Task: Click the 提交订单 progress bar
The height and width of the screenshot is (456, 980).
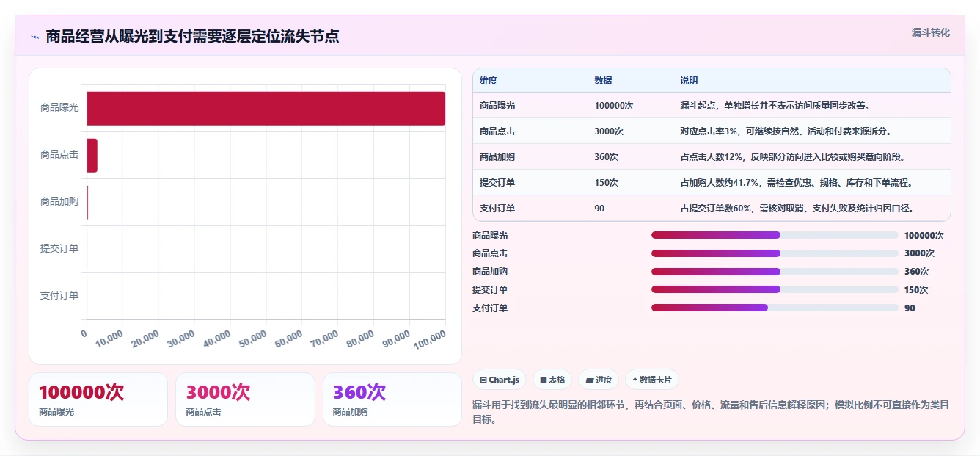Action: coord(775,289)
